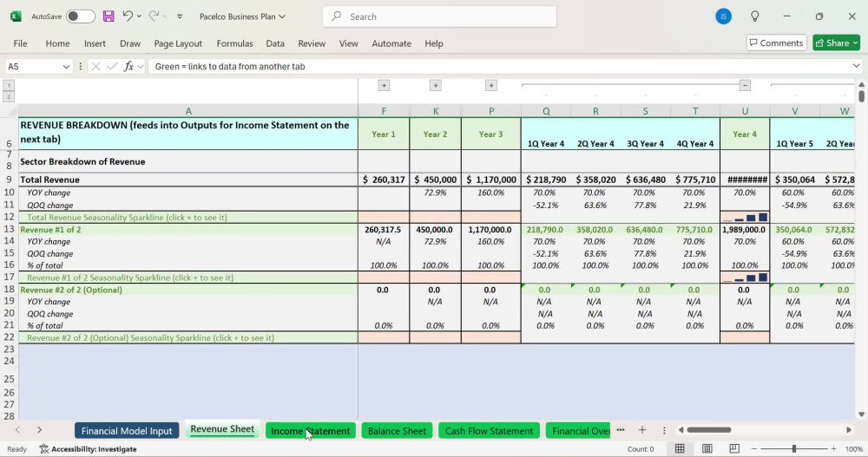Select outline level 2 button
The width and height of the screenshot is (868, 457).
[x=9, y=97]
